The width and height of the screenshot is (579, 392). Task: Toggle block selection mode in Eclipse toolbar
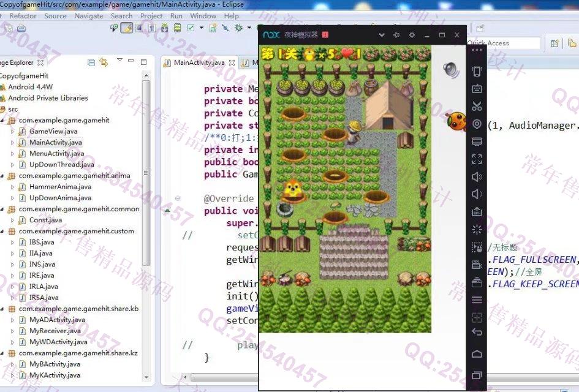click(x=140, y=28)
